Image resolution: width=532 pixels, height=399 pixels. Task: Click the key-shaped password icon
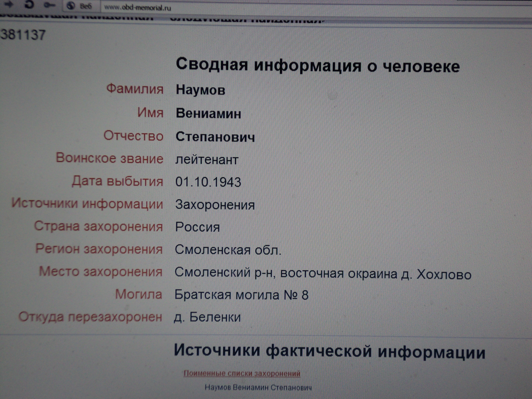pyautogui.click(x=50, y=5)
